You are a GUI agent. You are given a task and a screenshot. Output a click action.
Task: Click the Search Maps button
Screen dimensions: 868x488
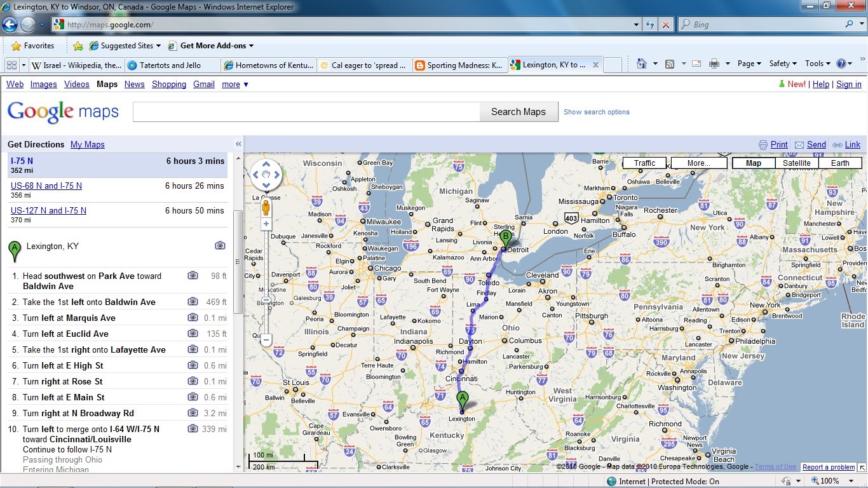tap(519, 112)
